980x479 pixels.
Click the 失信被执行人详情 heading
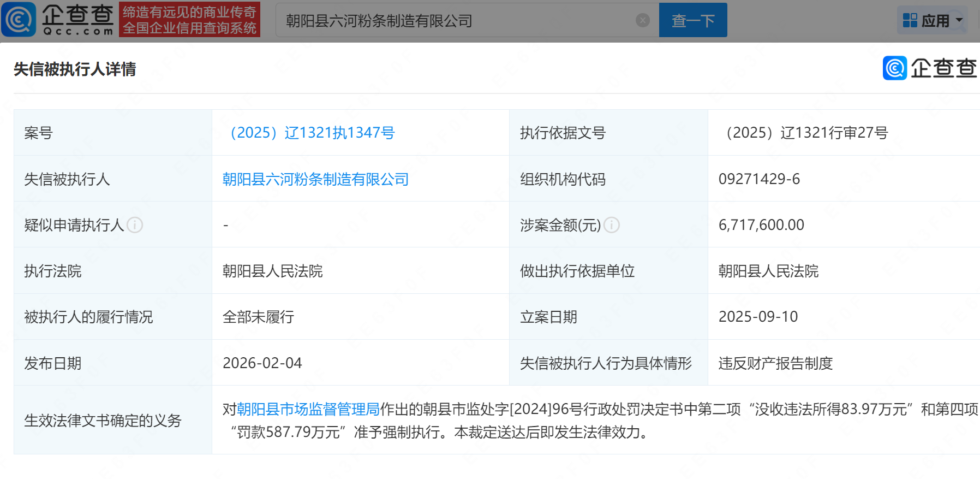75,69
